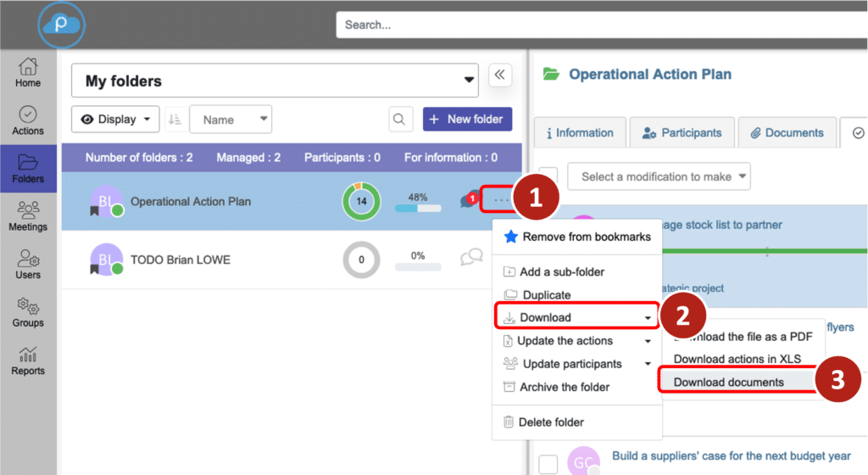Open comments bubble for TODO Brian LOWE
The width and height of the screenshot is (868, 475).
pyautogui.click(x=470, y=258)
